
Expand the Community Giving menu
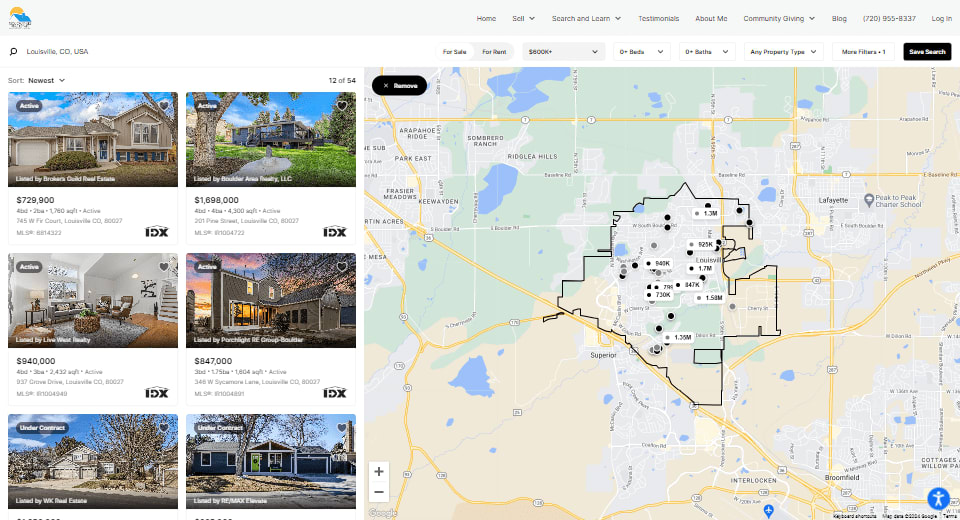779,18
